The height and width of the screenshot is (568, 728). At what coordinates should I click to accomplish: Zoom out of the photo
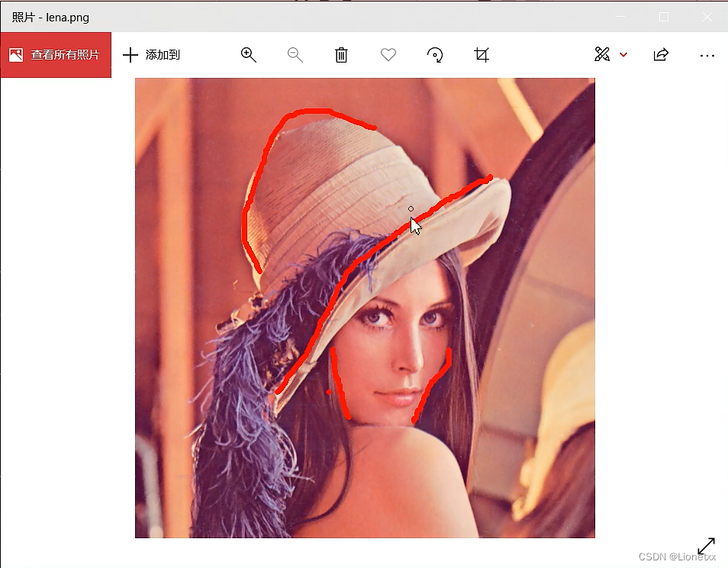(295, 55)
